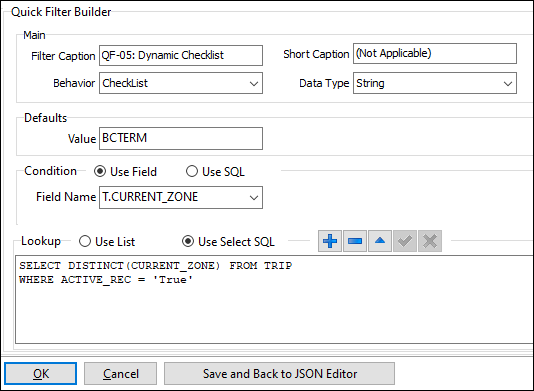Click the Filter Caption label
Screen dimensions: 534x391
tap(63, 56)
